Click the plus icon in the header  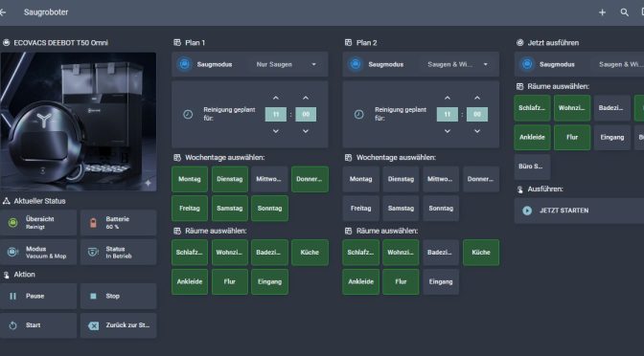(602, 12)
